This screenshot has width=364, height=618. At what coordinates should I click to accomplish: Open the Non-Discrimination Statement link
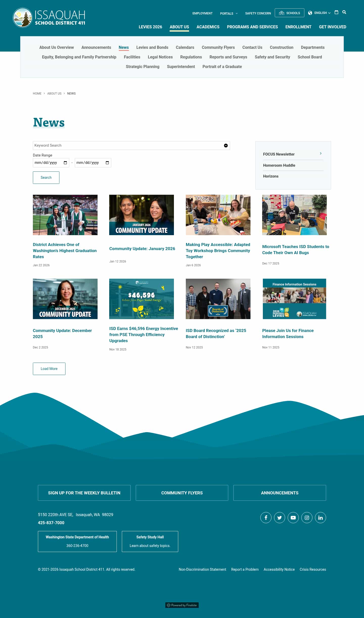point(202,569)
